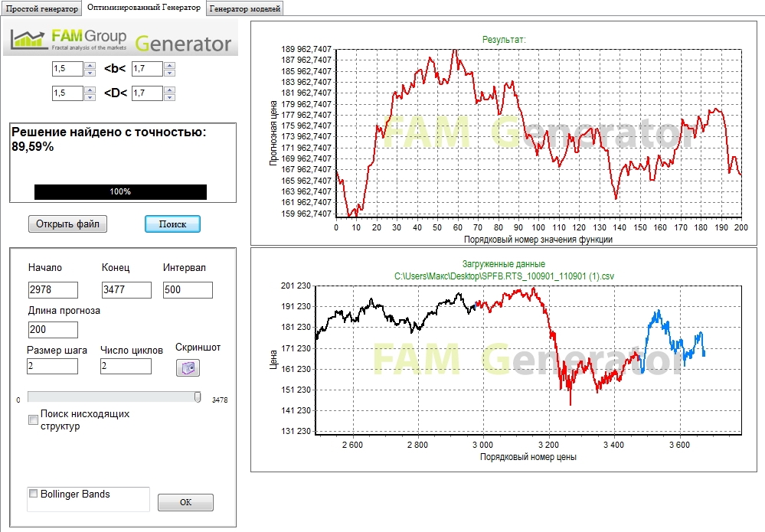Click the loaded CSV file path text
Screen dimensions: 765x532
(x=504, y=276)
